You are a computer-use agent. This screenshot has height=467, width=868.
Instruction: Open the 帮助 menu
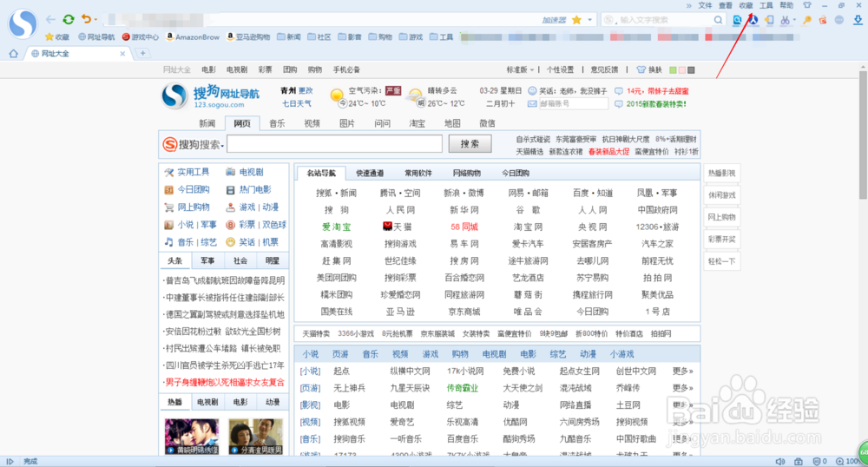(786, 5)
